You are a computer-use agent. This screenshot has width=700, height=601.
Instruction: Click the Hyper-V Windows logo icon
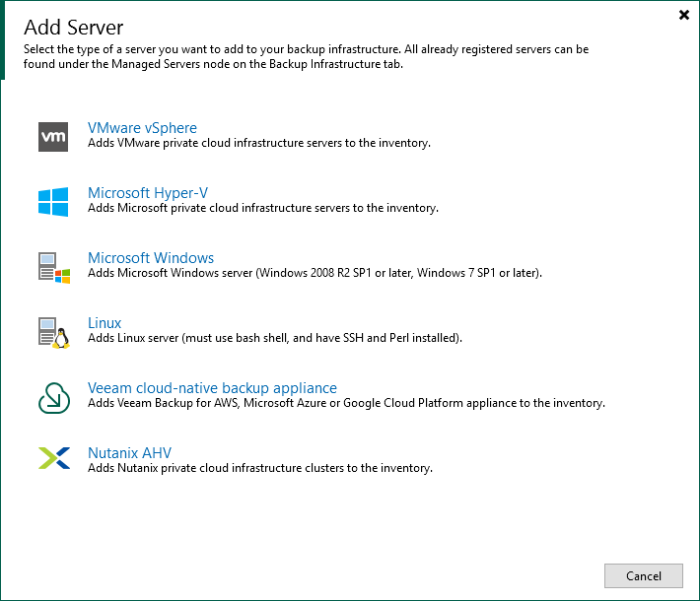tap(53, 202)
